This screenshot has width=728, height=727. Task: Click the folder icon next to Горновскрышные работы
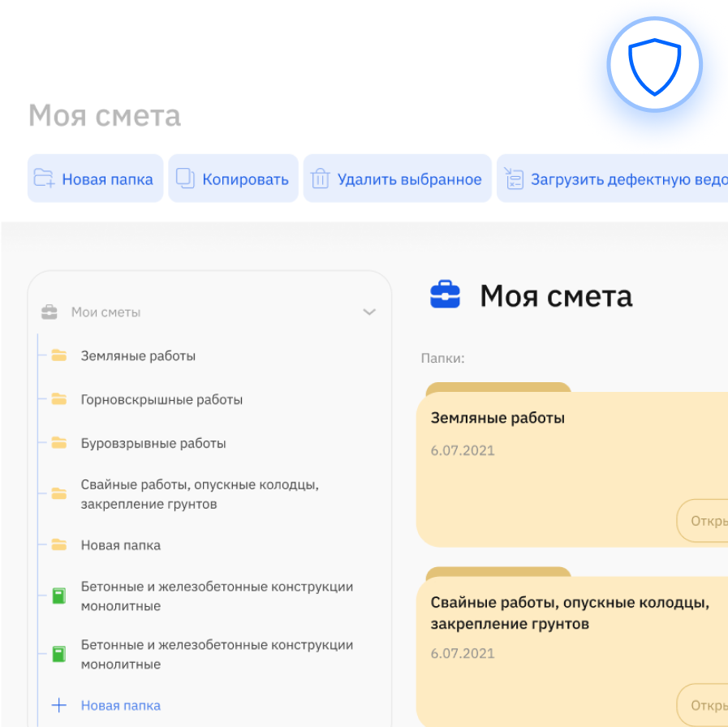[57, 399]
